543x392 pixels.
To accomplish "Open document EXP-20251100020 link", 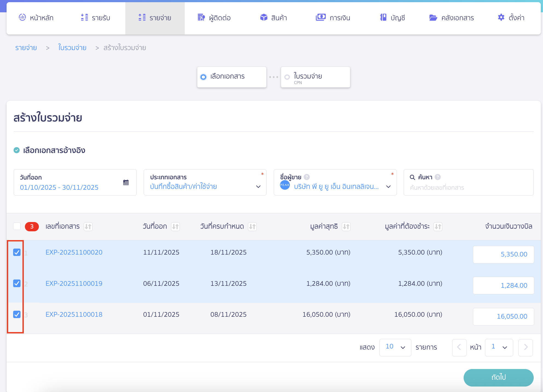I will coord(74,252).
